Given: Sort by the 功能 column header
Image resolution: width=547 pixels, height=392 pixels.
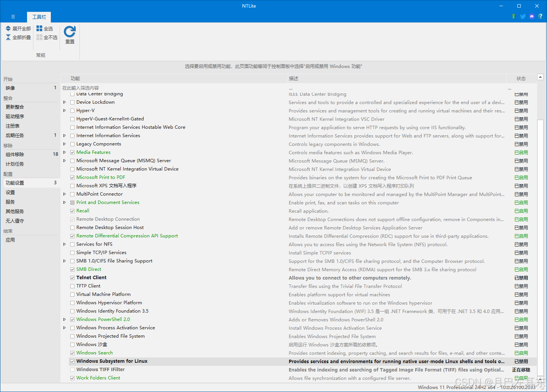Looking at the screenshot, I should coord(174,79).
